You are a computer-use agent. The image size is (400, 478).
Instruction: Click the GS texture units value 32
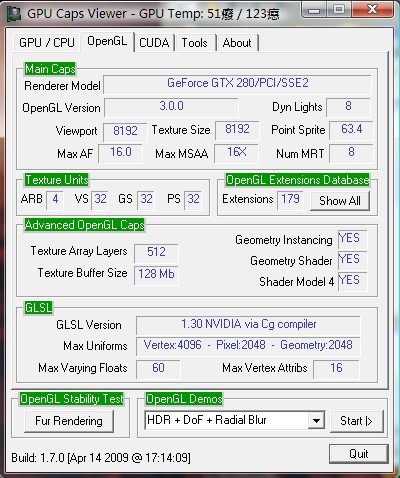(x=146, y=200)
